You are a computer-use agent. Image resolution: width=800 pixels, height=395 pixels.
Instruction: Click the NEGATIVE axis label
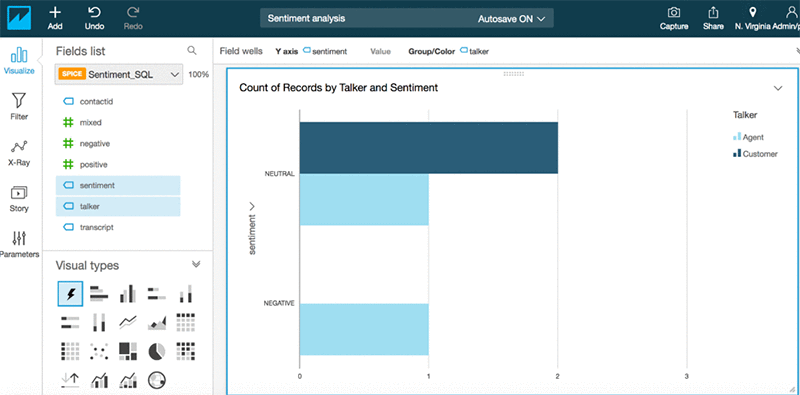(x=279, y=303)
